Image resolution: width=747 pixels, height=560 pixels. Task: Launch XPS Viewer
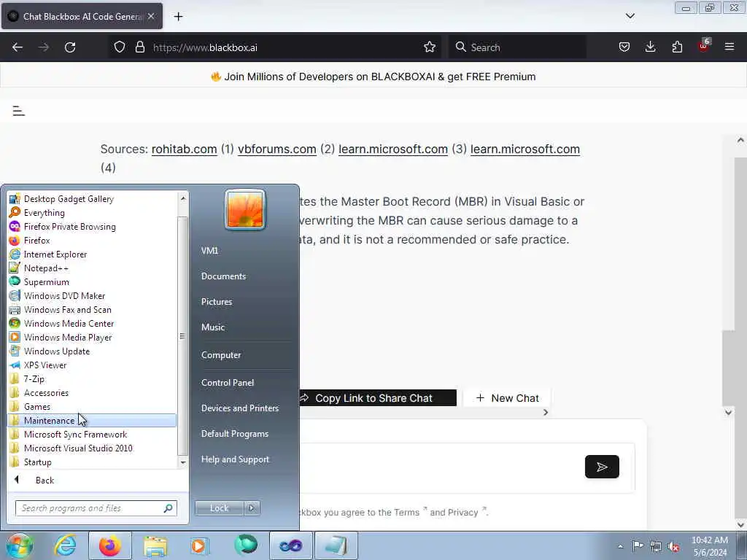[x=45, y=365]
